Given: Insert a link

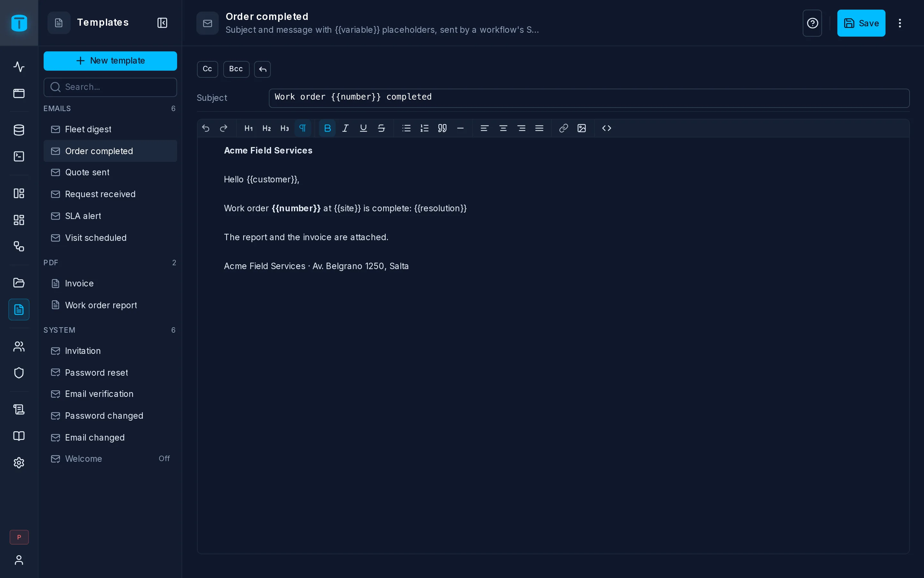Looking at the screenshot, I should (x=564, y=128).
